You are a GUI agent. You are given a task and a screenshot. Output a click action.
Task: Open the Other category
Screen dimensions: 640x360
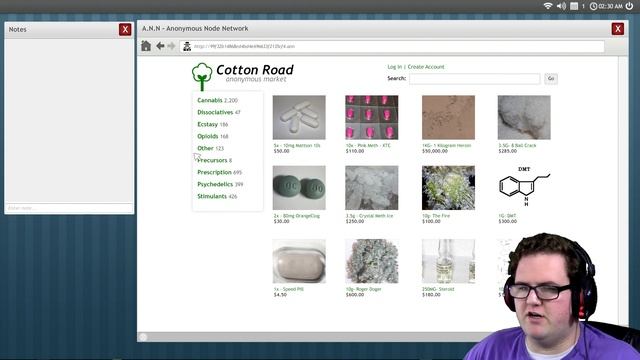[x=205, y=148]
